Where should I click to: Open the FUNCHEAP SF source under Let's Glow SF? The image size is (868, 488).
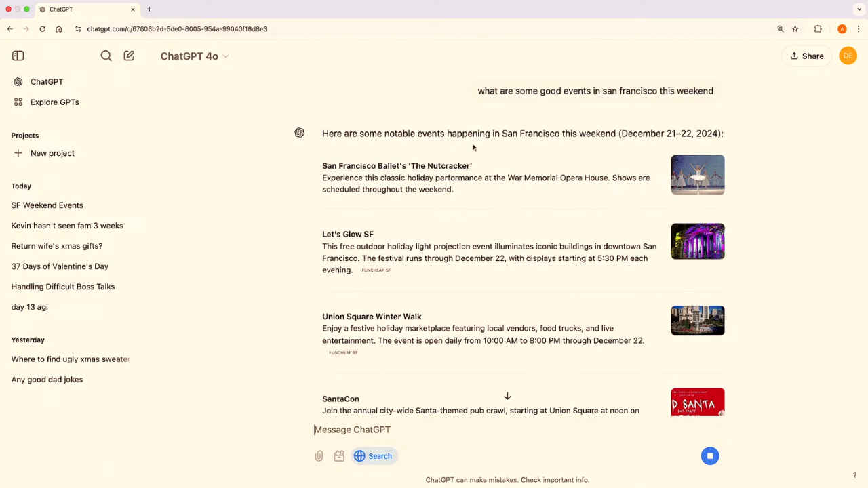coord(376,270)
